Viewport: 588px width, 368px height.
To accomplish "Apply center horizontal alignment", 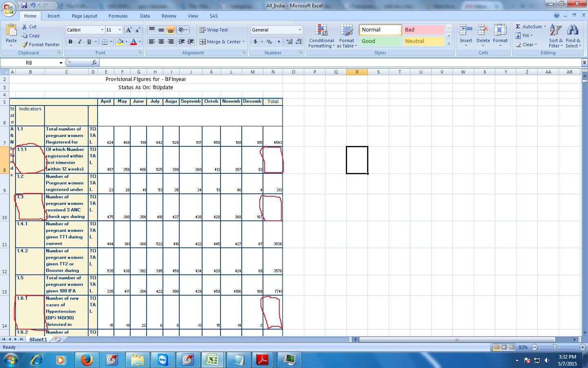I will (161, 42).
